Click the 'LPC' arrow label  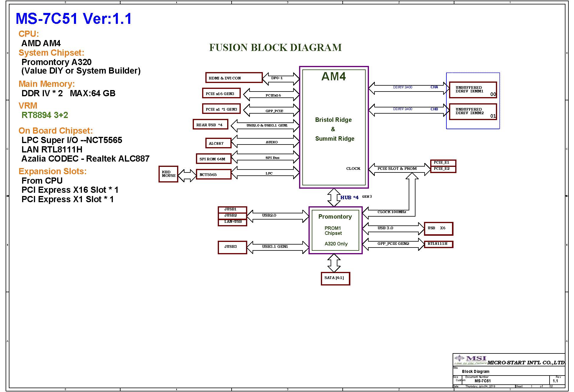point(269,173)
